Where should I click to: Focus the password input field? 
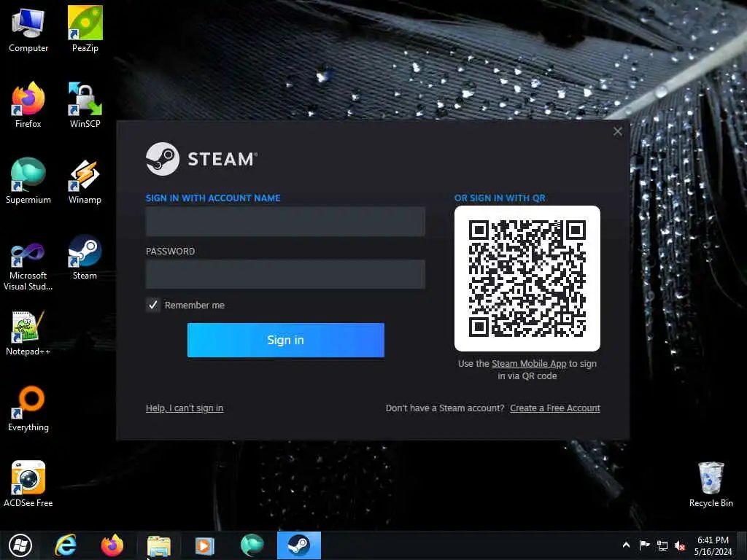[x=285, y=274]
